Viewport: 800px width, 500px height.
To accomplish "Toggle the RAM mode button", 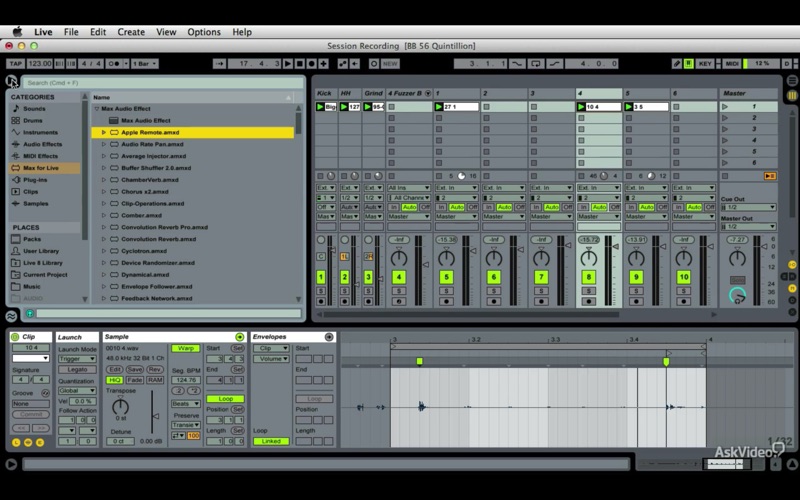I will coord(155,380).
